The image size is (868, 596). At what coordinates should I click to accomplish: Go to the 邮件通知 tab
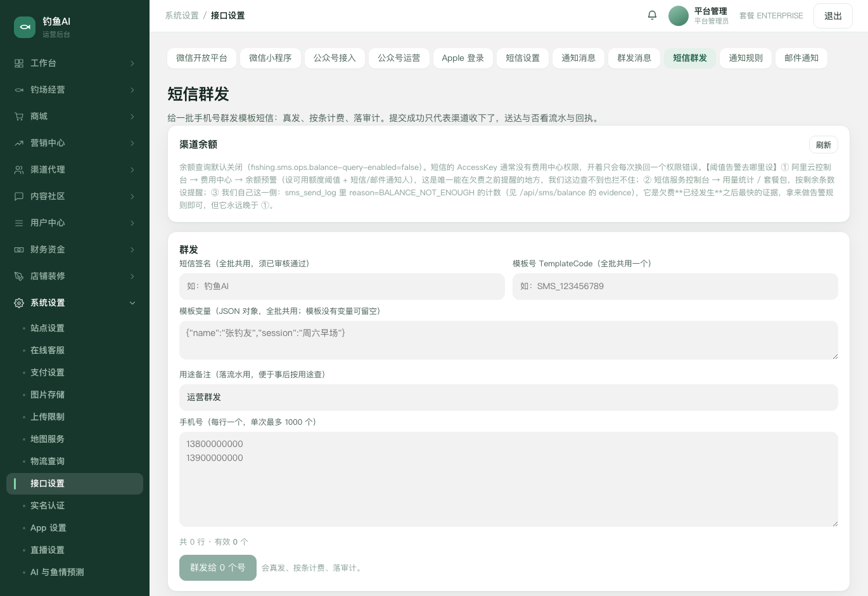[801, 58]
